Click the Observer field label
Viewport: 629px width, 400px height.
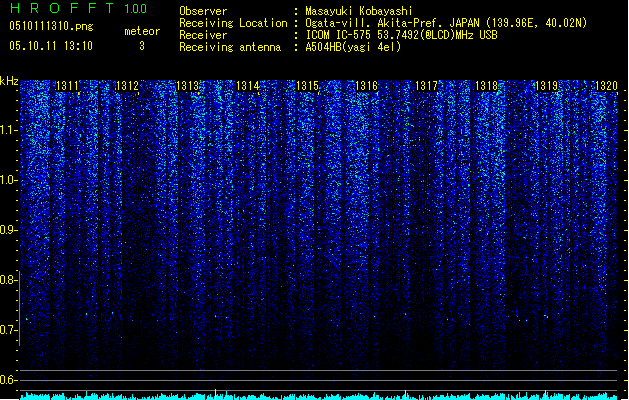[x=203, y=11]
